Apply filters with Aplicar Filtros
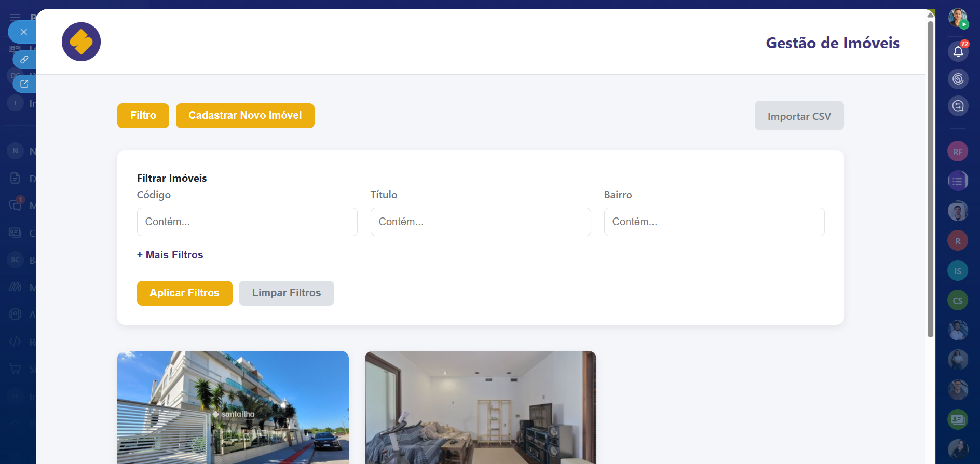 click(184, 293)
